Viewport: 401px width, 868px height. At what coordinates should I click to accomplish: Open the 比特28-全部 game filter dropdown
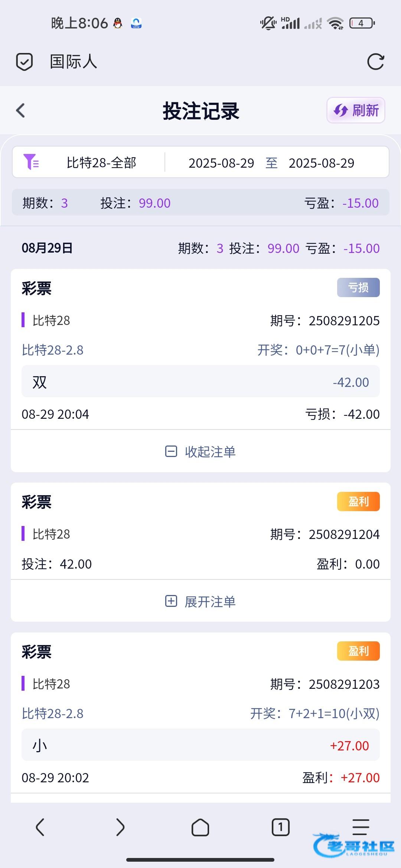(x=101, y=163)
